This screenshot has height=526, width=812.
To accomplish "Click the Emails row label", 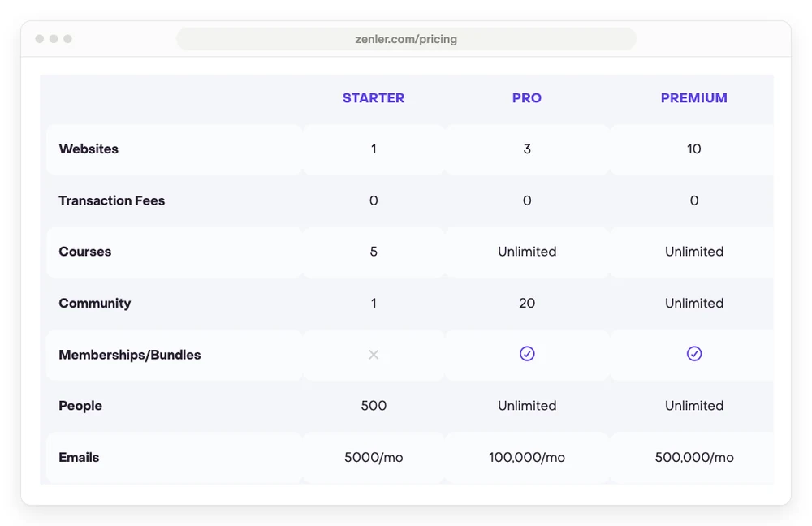I will (x=79, y=457).
